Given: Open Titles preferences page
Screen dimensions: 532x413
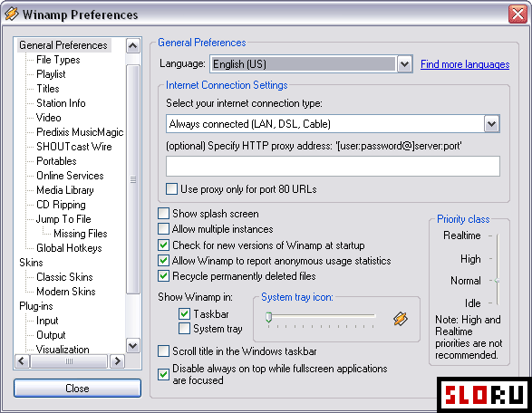Looking at the screenshot, I should click(48, 89).
